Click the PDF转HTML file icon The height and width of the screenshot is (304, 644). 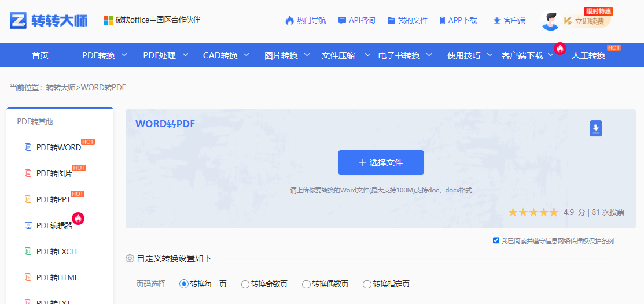[x=28, y=277]
